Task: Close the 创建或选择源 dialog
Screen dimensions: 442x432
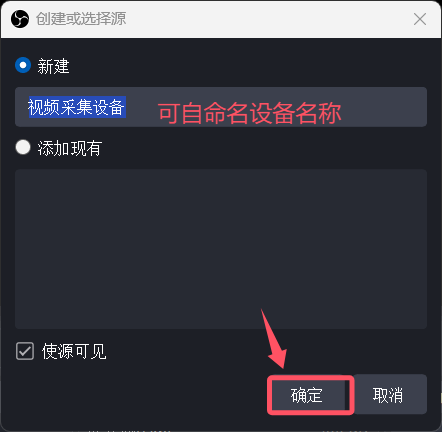Action: (x=420, y=19)
